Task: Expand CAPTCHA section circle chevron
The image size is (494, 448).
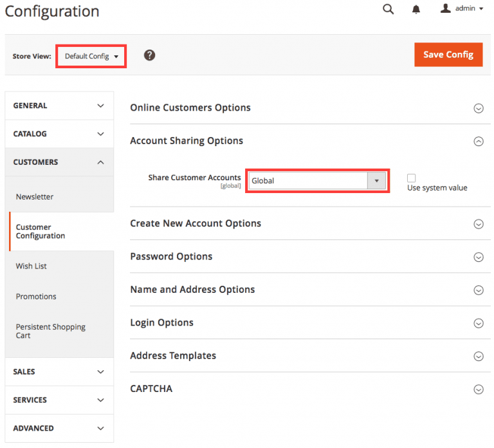Action: click(479, 389)
